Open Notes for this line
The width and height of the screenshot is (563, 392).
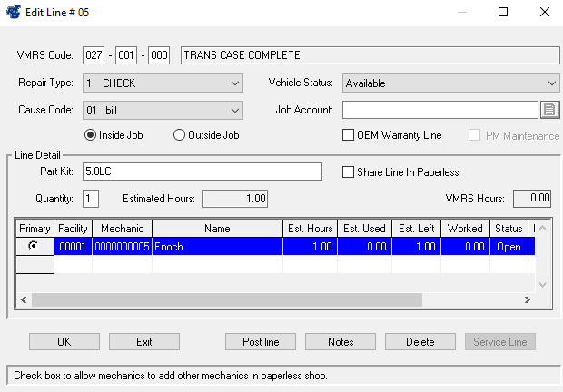341,341
